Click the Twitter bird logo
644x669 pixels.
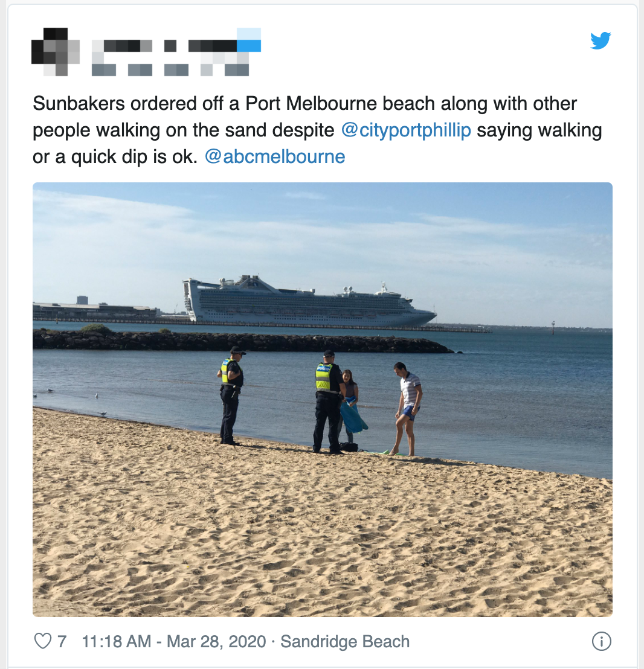[x=601, y=40]
